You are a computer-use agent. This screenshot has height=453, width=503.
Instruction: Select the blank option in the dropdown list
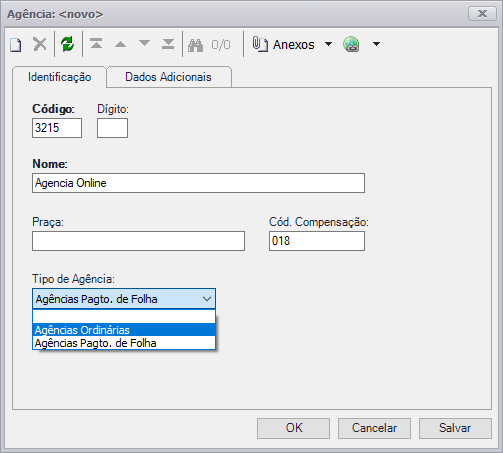click(124, 317)
